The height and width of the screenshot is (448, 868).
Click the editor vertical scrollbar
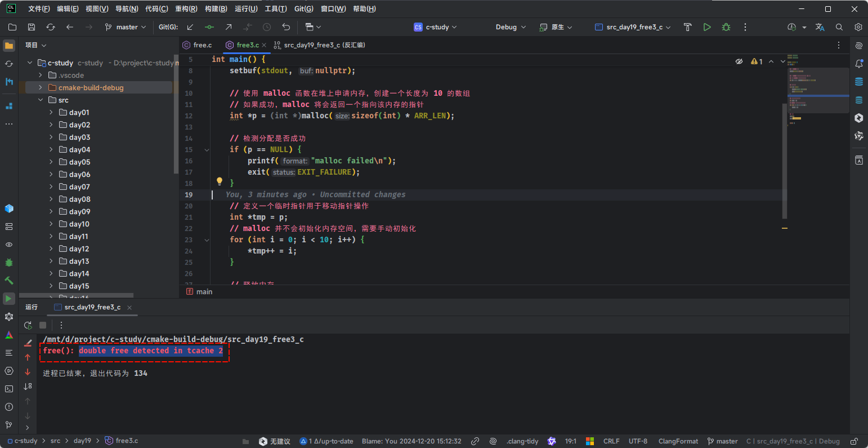[784, 161]
